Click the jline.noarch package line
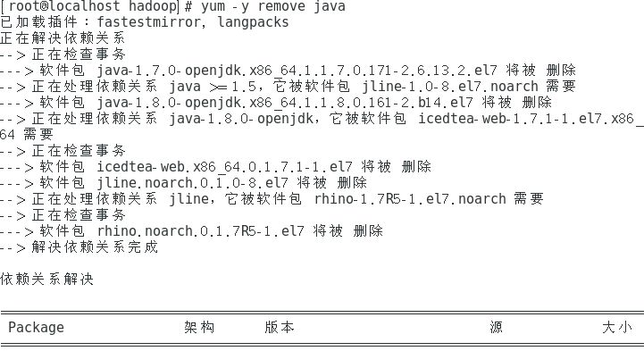Image resolution: width=644 pixels, height=351 pixels. pyautogui.click(x=184, y=183)
